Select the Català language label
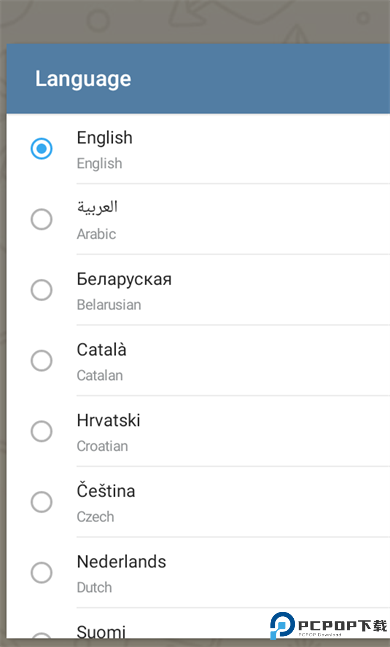390x647 pixels. pyautogui.click(x=102, y=349)
